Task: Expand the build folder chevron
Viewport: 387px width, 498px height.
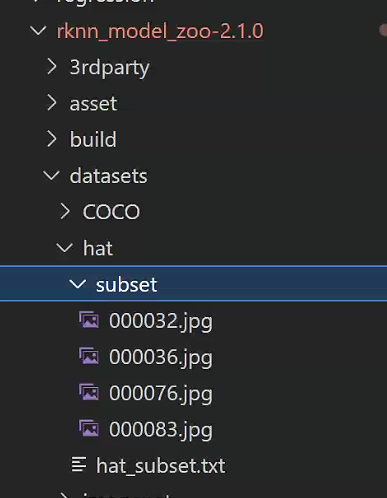Action: click(x=52, y=139)
